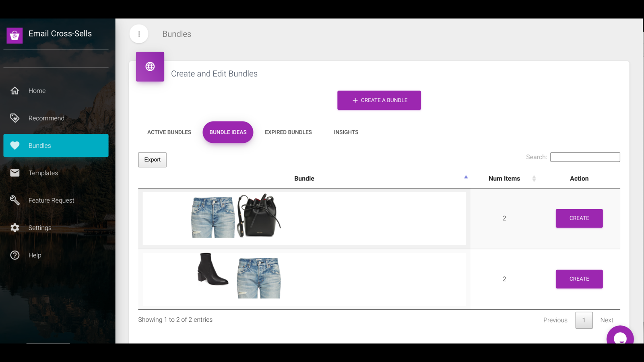644x362 pixels.
Task: Sort by Num Items column arrows
Action: click(534, 179)
